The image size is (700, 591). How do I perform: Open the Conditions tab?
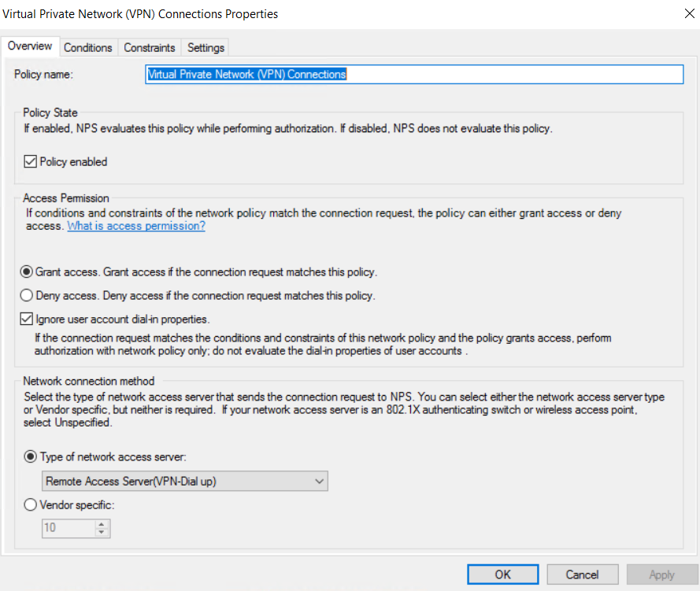87,47
